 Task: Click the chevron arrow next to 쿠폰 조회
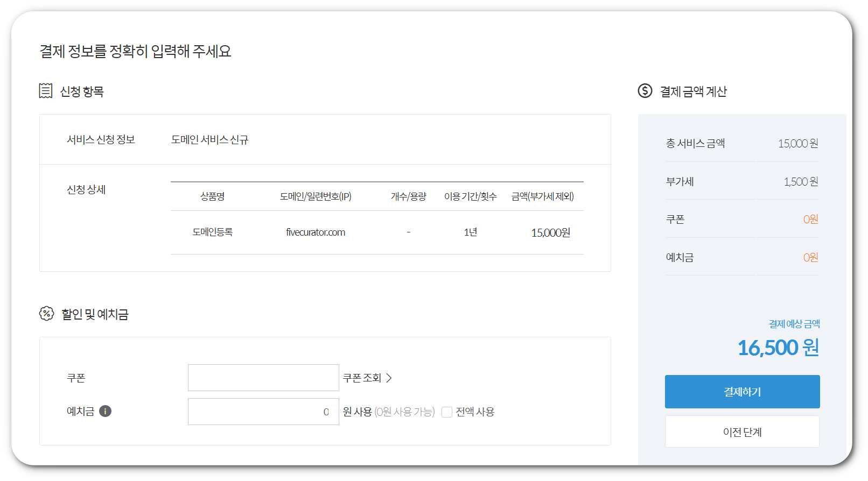coord(389,378)
